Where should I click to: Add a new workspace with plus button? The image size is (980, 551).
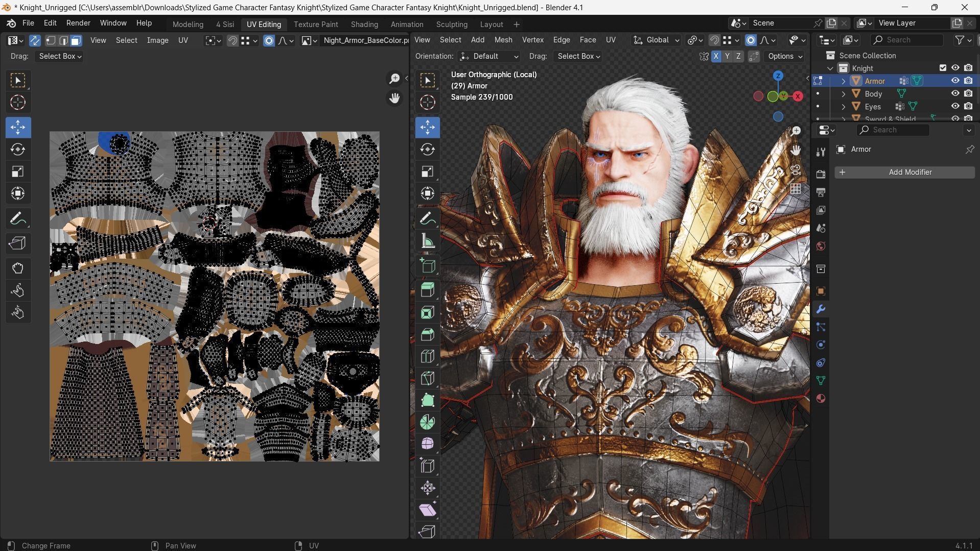[x=517, y=25]
